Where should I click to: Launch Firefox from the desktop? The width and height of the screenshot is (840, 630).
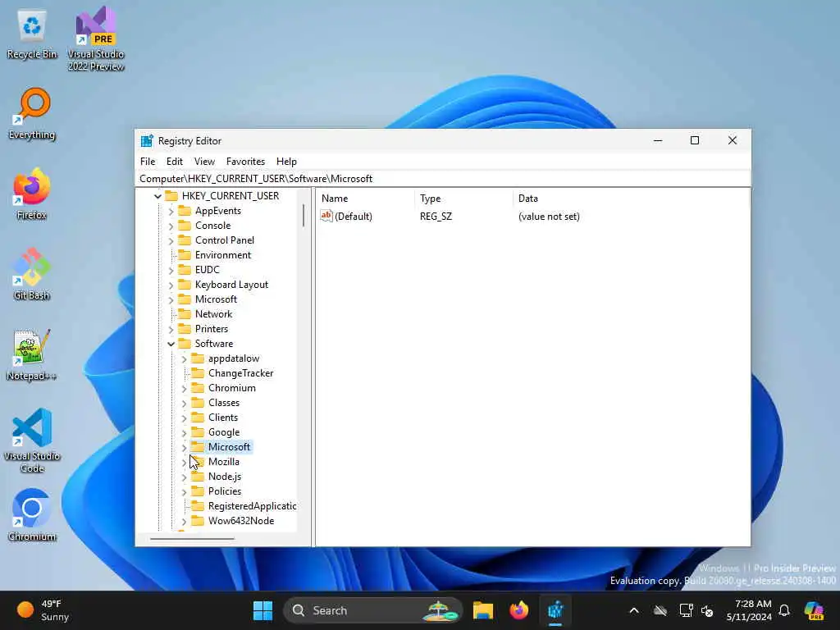coord(32,194)
